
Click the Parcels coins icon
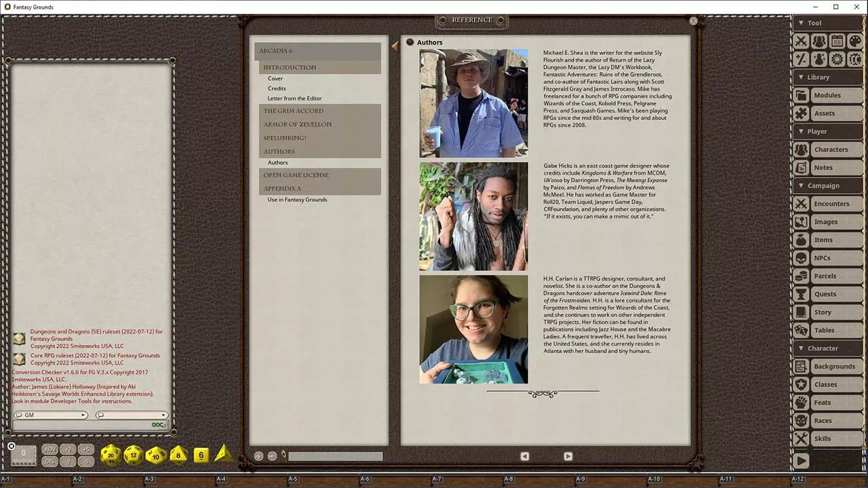point(802,276)
